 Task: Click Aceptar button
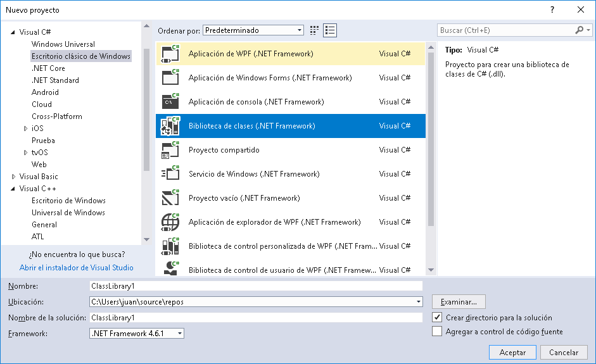pos(512,352)
